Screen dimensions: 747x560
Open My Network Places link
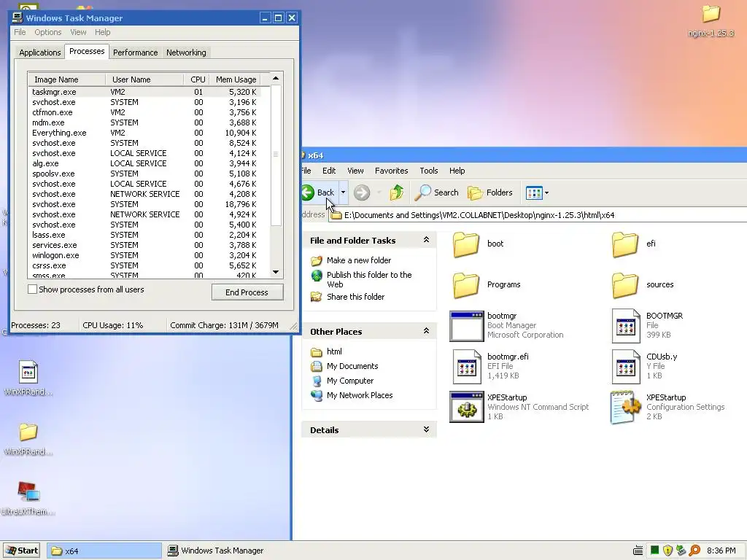click(360, 395)
